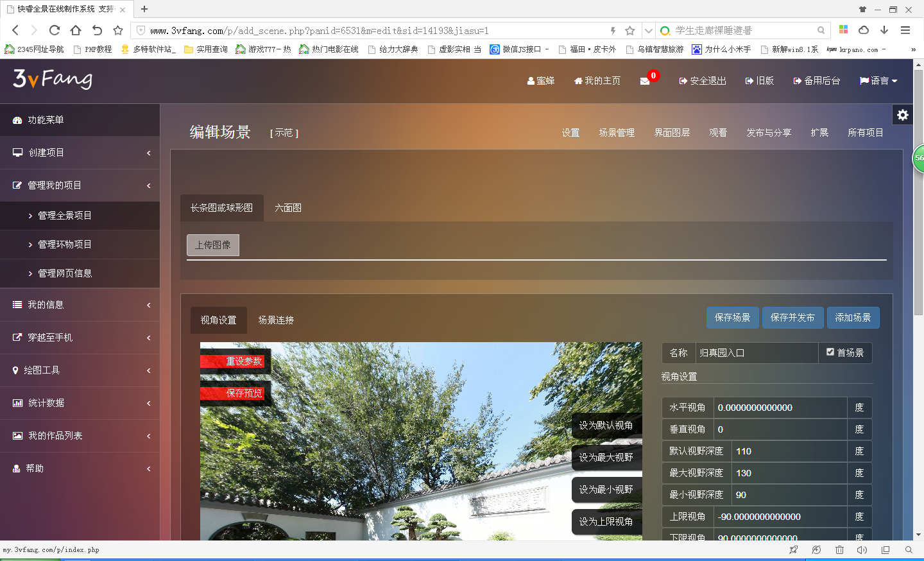
Task: Open the address bar history dropdown arrow
Action: (x=649, y=30)
